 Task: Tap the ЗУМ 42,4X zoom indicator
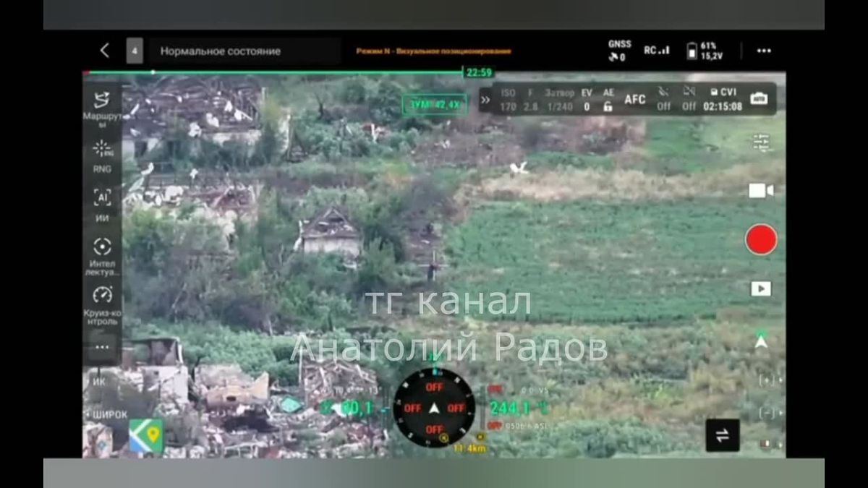click(434, 105)
